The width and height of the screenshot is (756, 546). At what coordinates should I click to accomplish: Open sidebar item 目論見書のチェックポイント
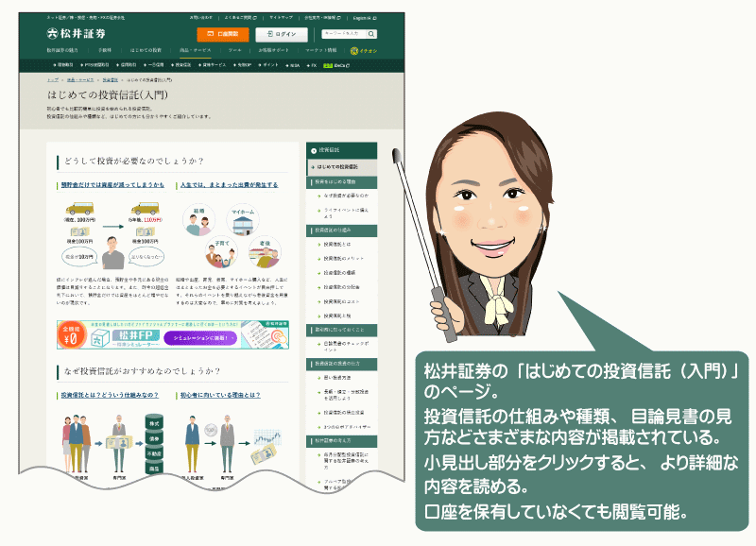tap(346, 347)
